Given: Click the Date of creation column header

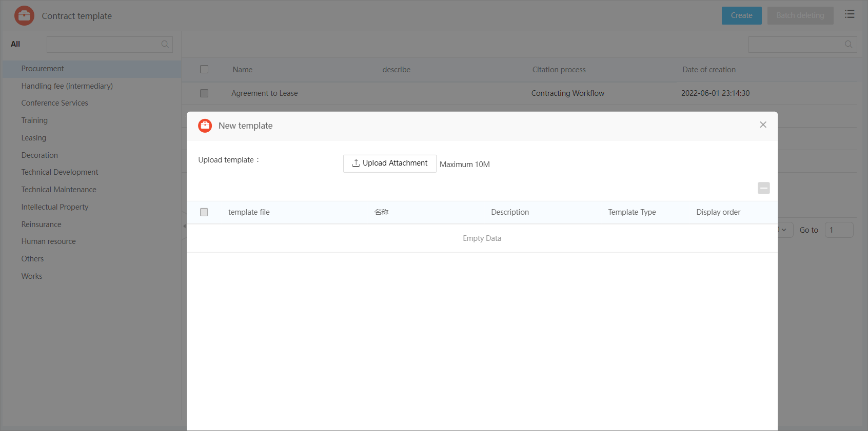Looking at the screenshot, I should click(709, 70).
